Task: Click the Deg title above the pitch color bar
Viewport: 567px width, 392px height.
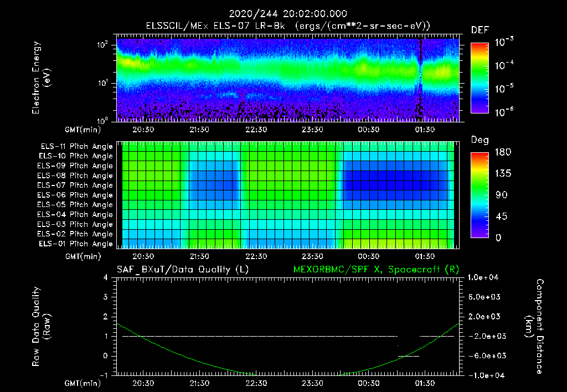Action: point(480,140)
